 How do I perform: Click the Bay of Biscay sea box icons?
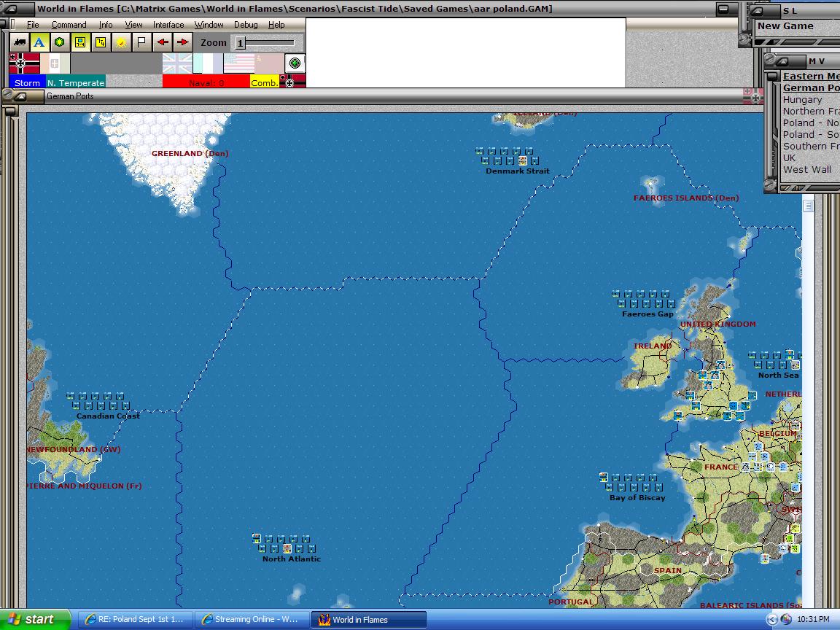(x=631, y=482)
